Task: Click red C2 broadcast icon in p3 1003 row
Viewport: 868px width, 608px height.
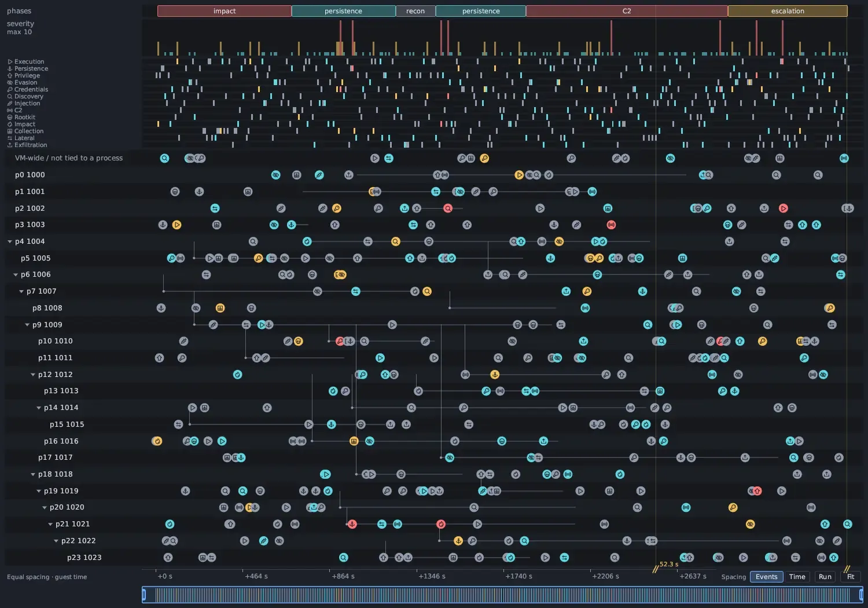Action: tap(611, 225)
